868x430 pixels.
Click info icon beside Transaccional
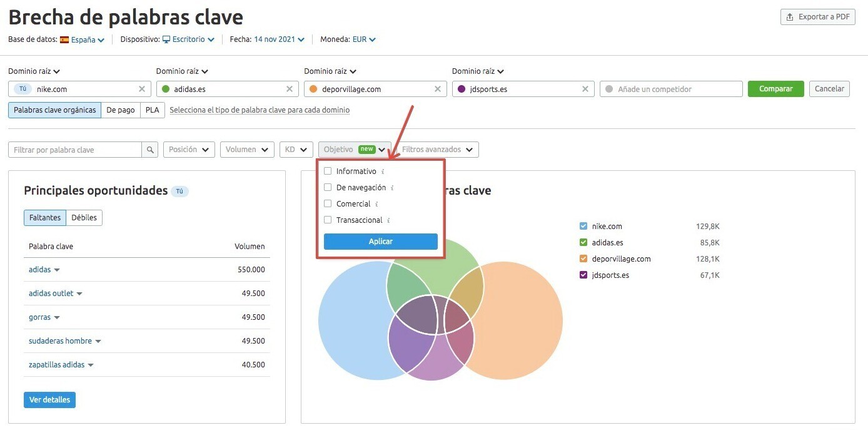(x=388, y=220)
